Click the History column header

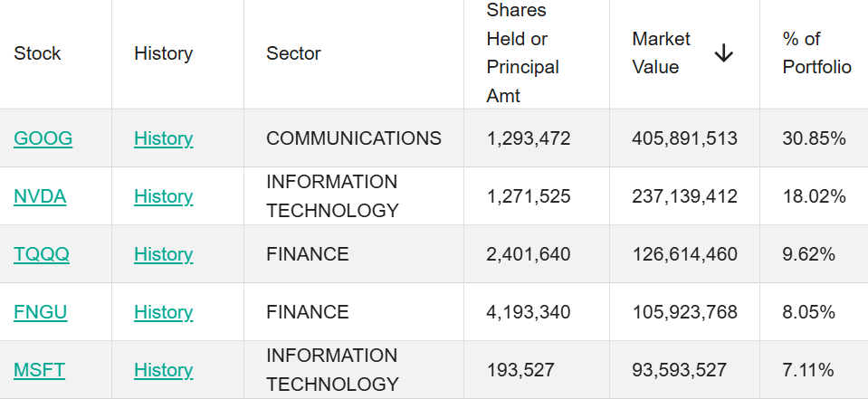pyautogui.click(x=163, y=53)
